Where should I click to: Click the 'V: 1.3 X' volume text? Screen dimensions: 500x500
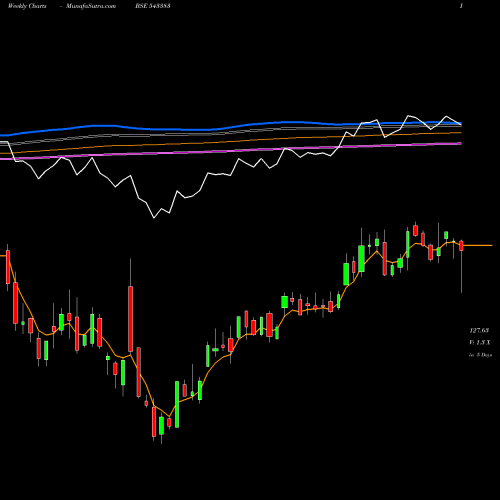coord(480,343)
